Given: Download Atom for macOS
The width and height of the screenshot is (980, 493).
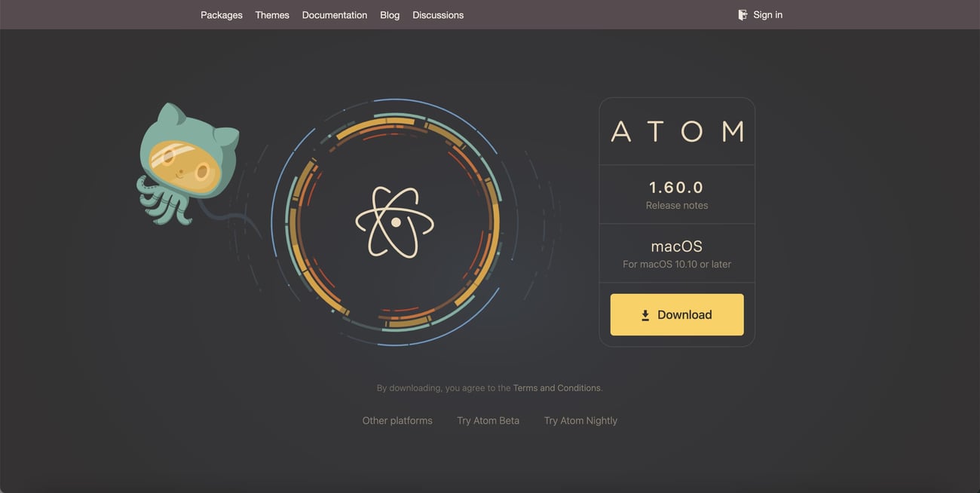Looking at the screenshot, I should (x=676, y=314).
